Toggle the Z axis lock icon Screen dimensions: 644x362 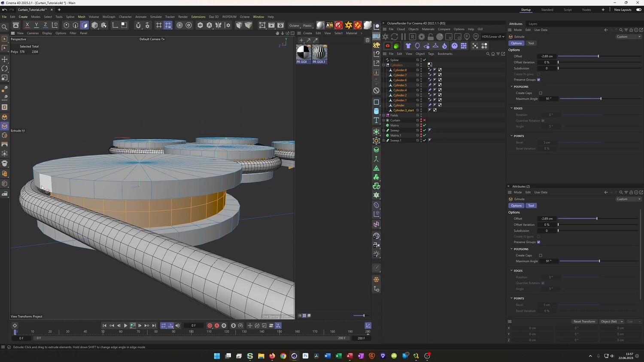(46, 25)
